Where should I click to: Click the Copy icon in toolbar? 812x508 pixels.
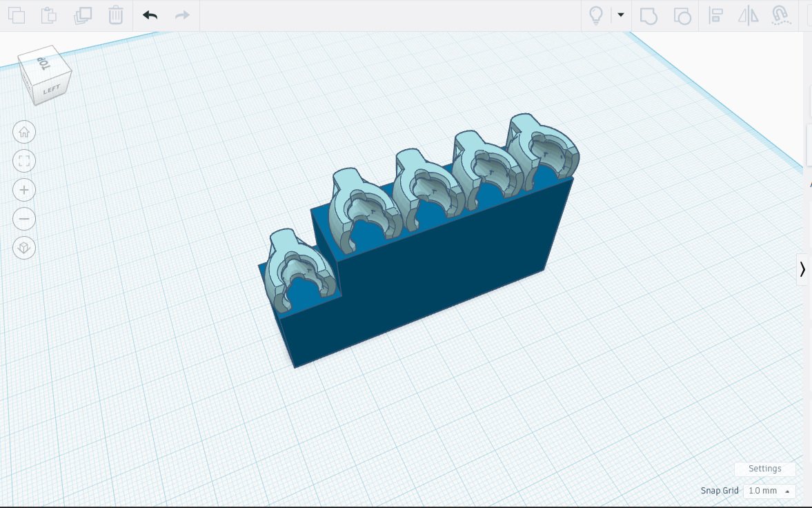tap(17, 15)
